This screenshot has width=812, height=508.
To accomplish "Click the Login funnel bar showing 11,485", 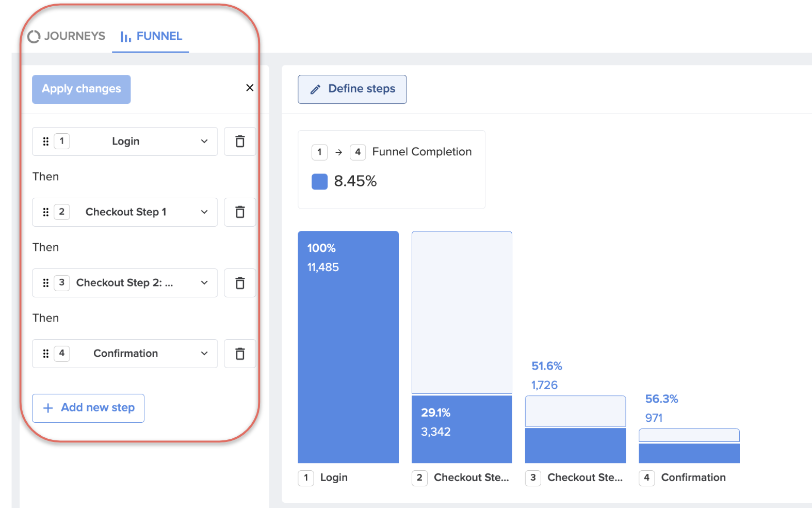I will pyautogui.click(x=348, y=347).
